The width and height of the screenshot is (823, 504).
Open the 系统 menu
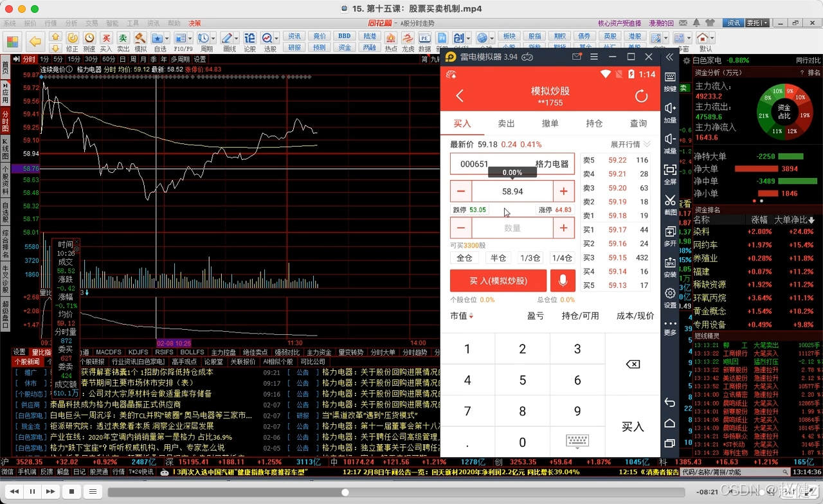[x=10, y=23]
